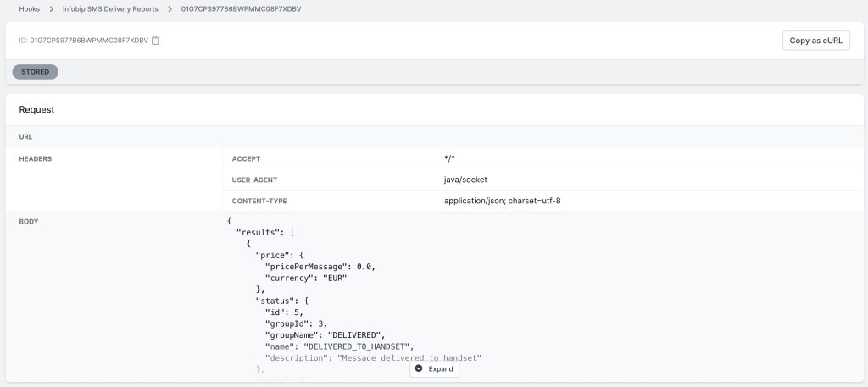
Task: Click the ACCEPT header name
Action: (245, 158)
